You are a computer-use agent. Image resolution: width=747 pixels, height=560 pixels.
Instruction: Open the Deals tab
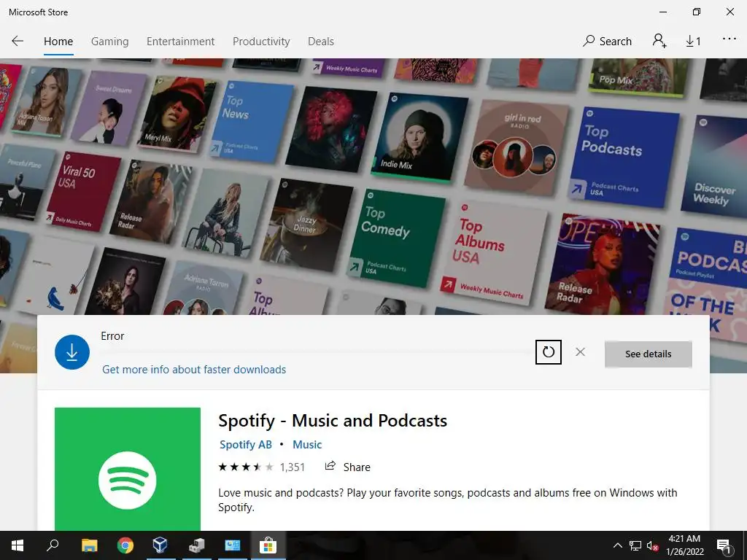click(x=321, y=42)
